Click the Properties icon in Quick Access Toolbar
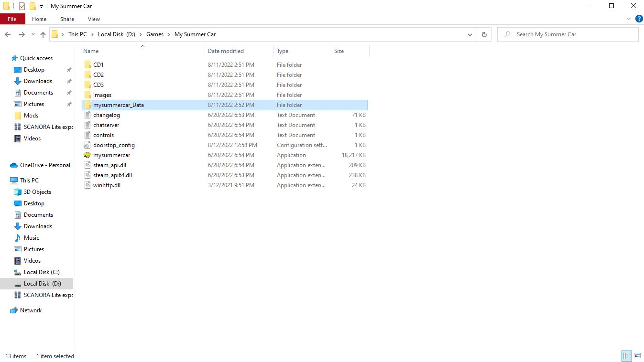Viewport: 644px width, 362px height. pyautogui.click(x=22, y=6)
